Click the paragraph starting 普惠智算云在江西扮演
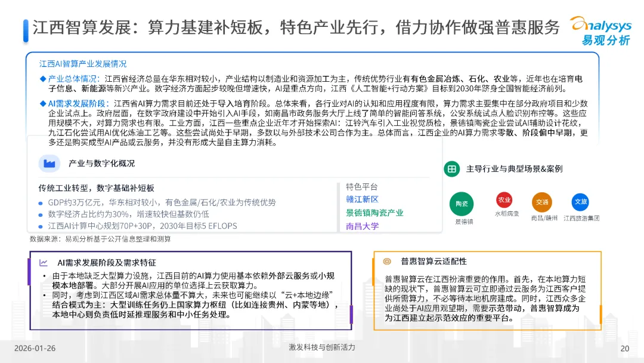This screenshot has width=644, height=363. (x=485, y=299)
